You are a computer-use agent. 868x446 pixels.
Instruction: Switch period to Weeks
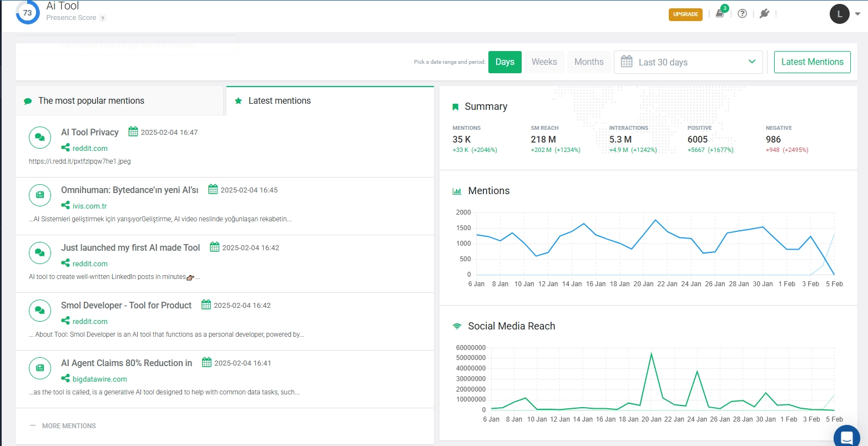point(544,62)
